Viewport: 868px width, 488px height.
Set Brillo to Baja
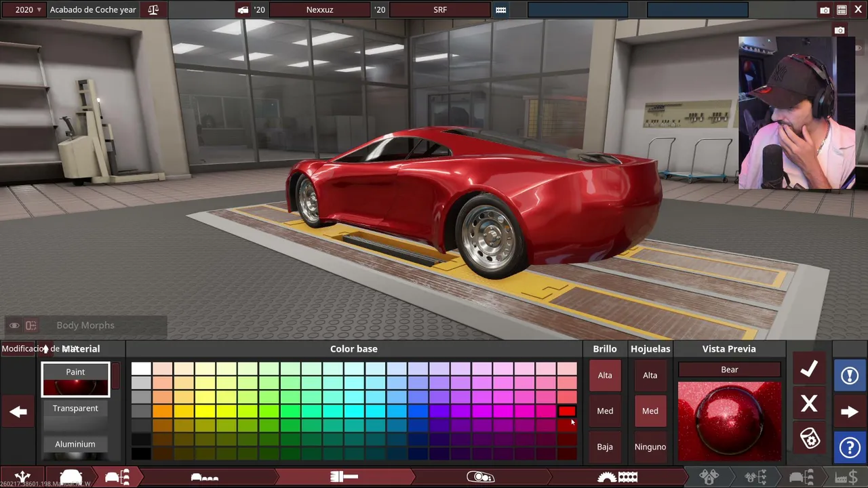pyautogui.click(x=605, y=447)
